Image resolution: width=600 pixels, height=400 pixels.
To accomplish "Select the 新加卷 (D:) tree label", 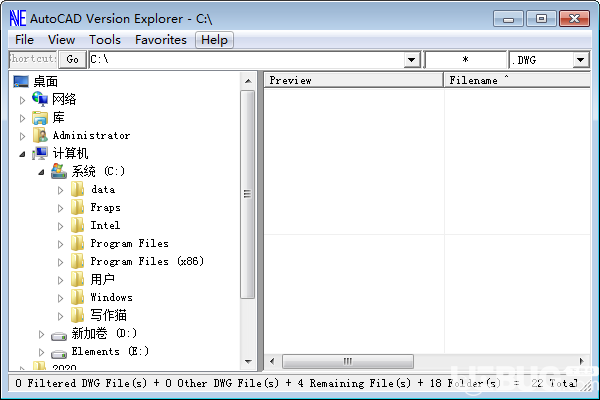I will [x=104, y=333].
